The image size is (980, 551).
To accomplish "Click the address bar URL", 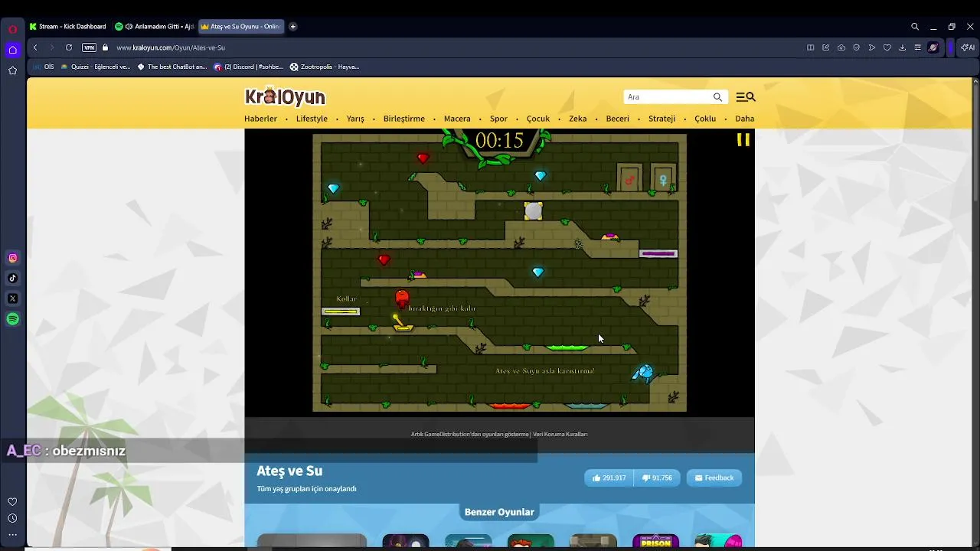I will 171,47.
